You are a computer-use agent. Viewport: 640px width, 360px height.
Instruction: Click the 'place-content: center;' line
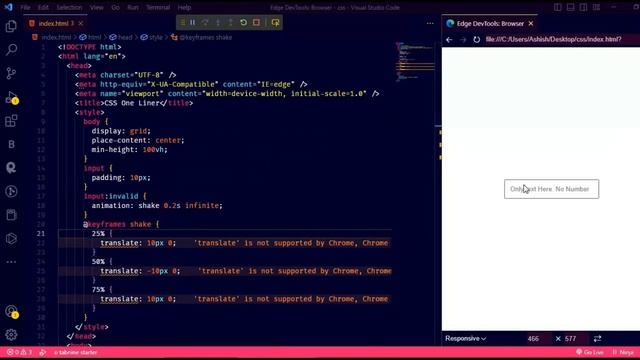point(138,140)
